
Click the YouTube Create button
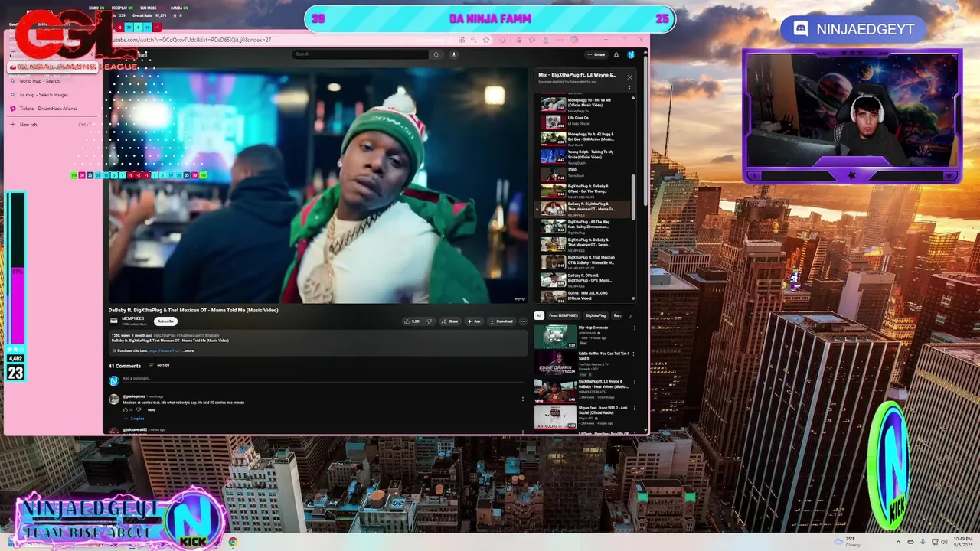tap(596, 54)
